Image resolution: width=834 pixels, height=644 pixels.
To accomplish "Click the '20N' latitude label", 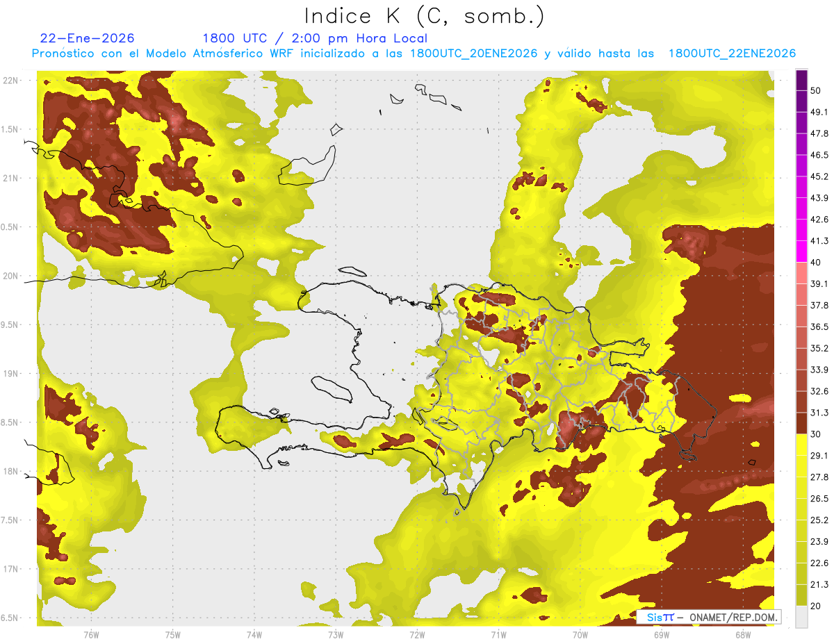I will [x=10, y=276].
